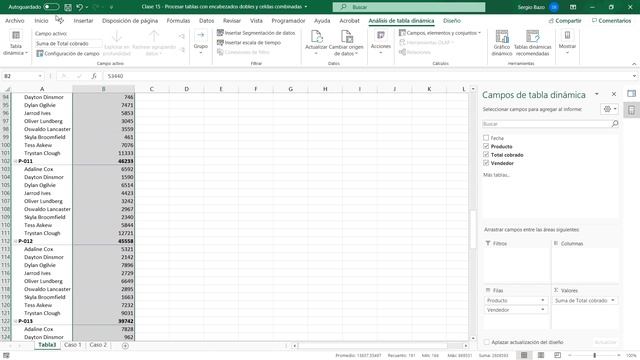Click the pivot fields gear tools icon
This screenshot has width=640, height=360.
(609, 109)
